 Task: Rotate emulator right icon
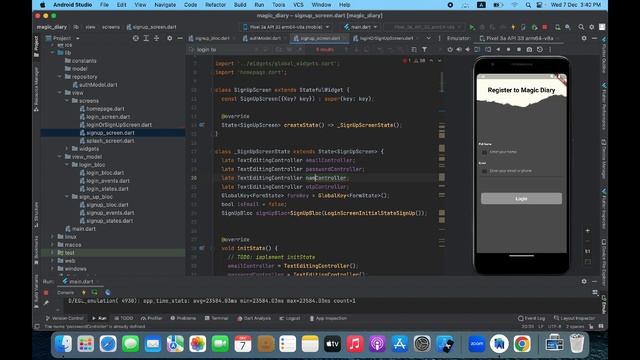click(x=488, y=49)
